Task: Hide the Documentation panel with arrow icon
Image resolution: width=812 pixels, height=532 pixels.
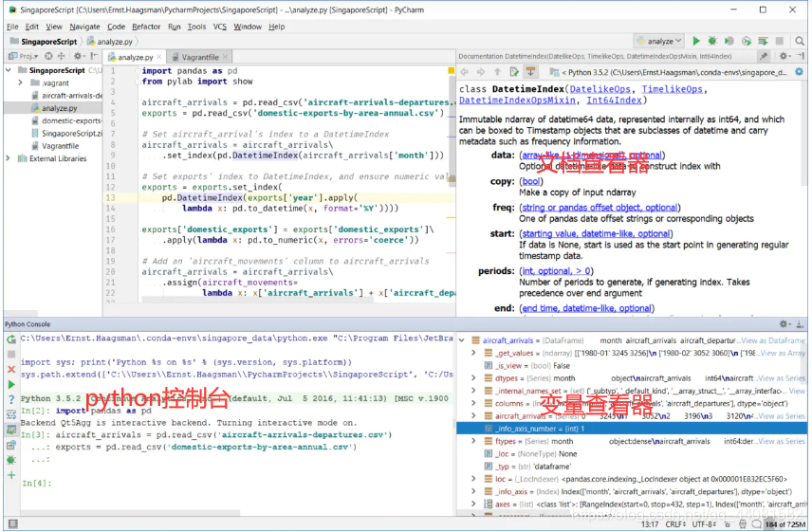Action: click(x=800, y=56)
